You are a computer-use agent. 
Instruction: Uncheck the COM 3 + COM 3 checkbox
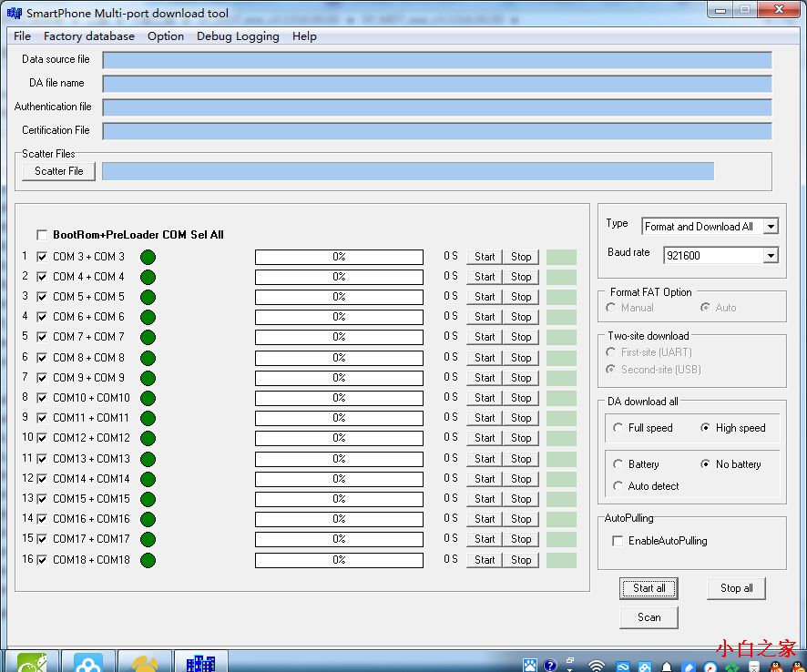[42, 256]
